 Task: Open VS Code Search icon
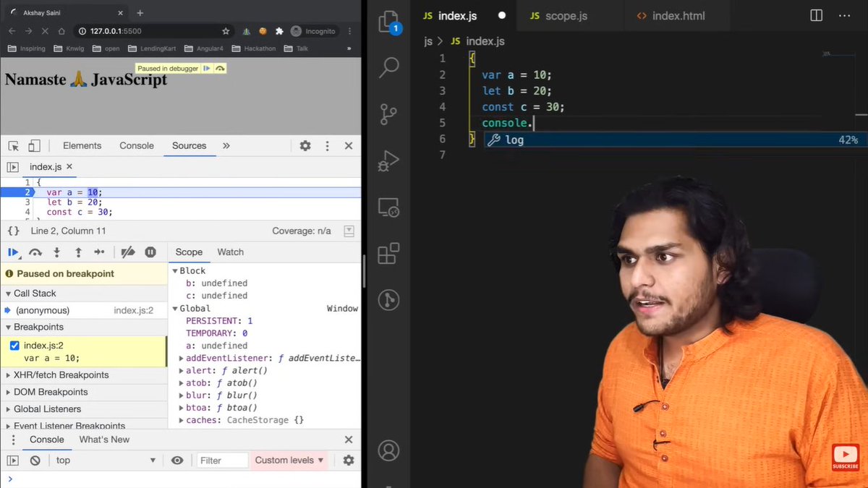(389, 67)
